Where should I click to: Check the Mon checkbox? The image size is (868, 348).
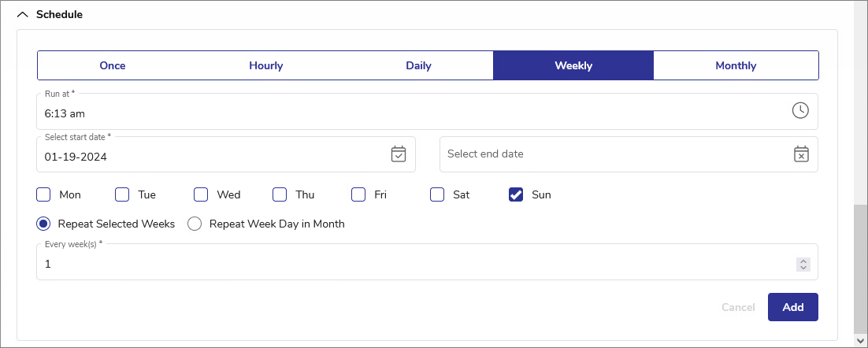coord(44,194)
